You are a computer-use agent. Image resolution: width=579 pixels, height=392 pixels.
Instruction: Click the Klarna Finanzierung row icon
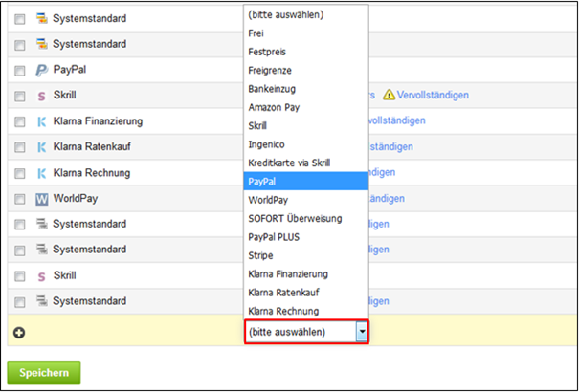(42, 121)
